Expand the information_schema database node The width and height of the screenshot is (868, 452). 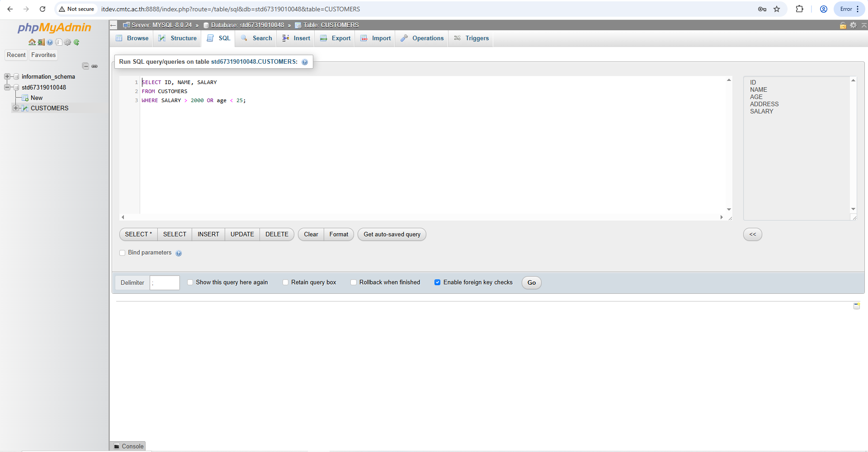point(7,77)
